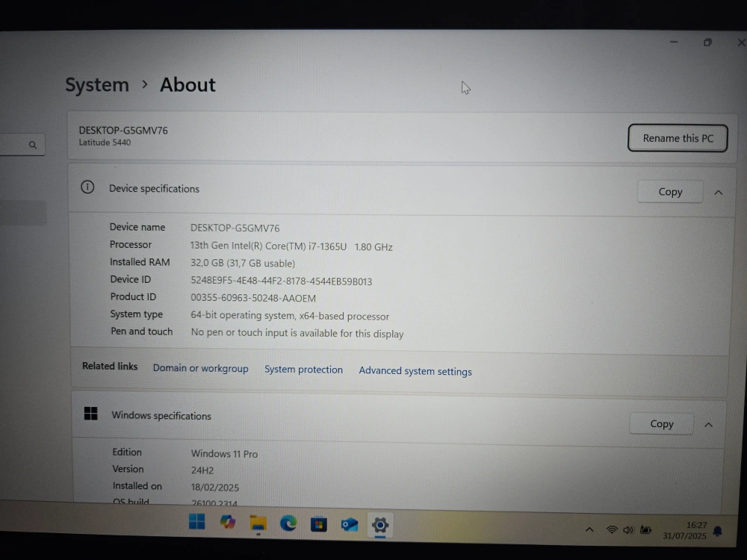Screen dimensions: 747x560
Task: Launch Copilot from the taskbar
Action: (228, 523)
